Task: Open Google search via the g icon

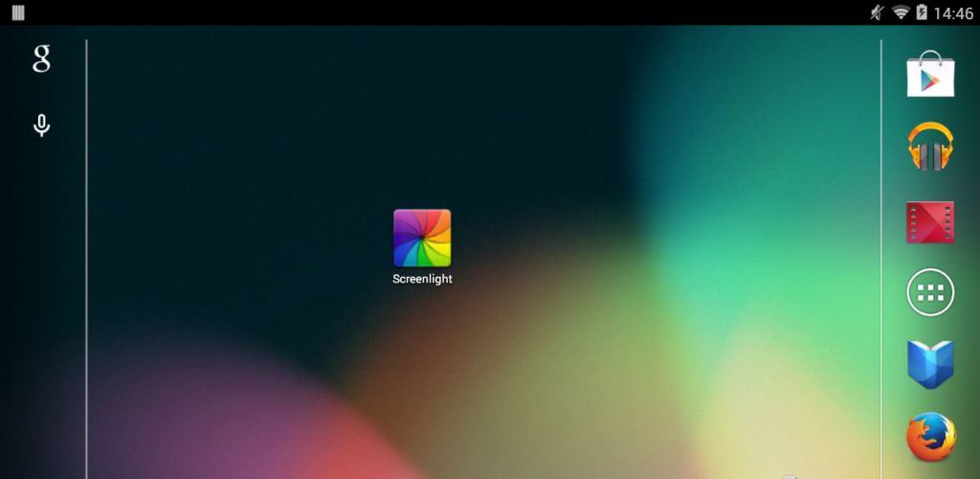Action: pos(41,58)
